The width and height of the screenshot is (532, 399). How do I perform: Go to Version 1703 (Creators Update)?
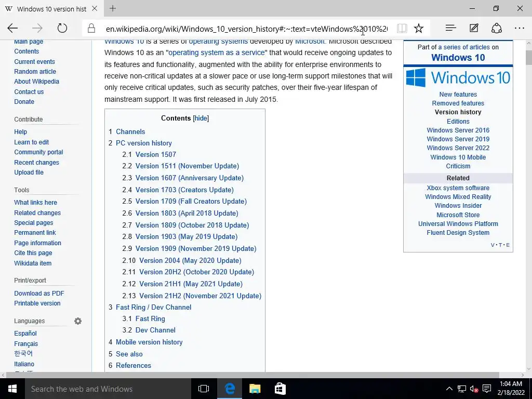click(184, 190)
